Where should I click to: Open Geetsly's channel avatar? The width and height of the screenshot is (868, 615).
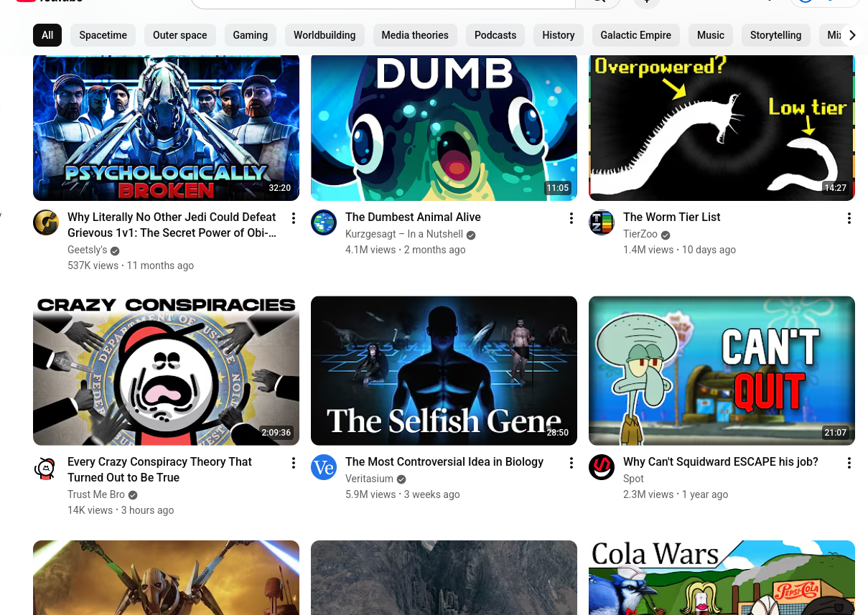[46, 222]
